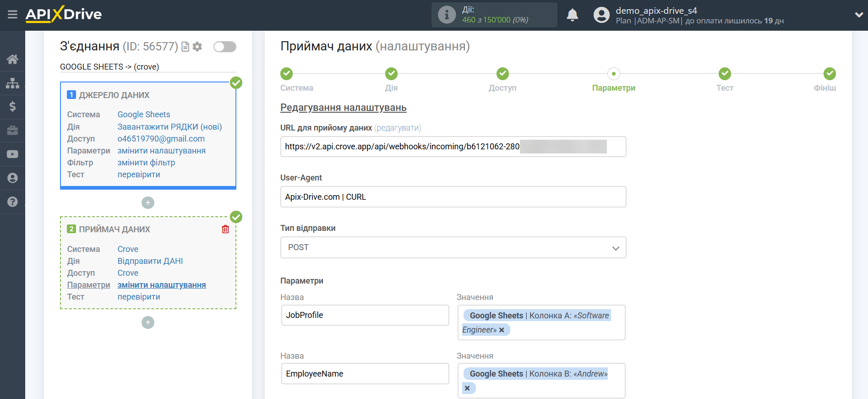Go to the Тест step
Screen dimensions: 868x399
click(724, 74)
